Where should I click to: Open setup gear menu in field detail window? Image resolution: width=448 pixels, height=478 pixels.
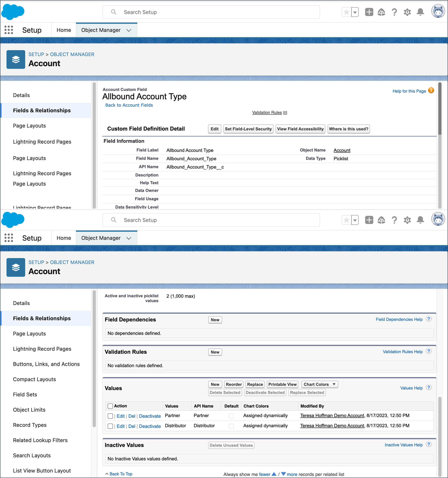coord(407,12)
